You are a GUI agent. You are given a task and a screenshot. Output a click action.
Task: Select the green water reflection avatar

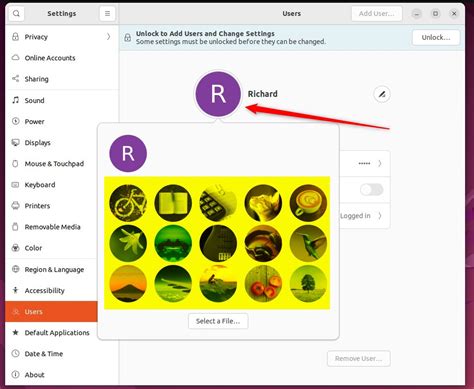tap(173, 243)
